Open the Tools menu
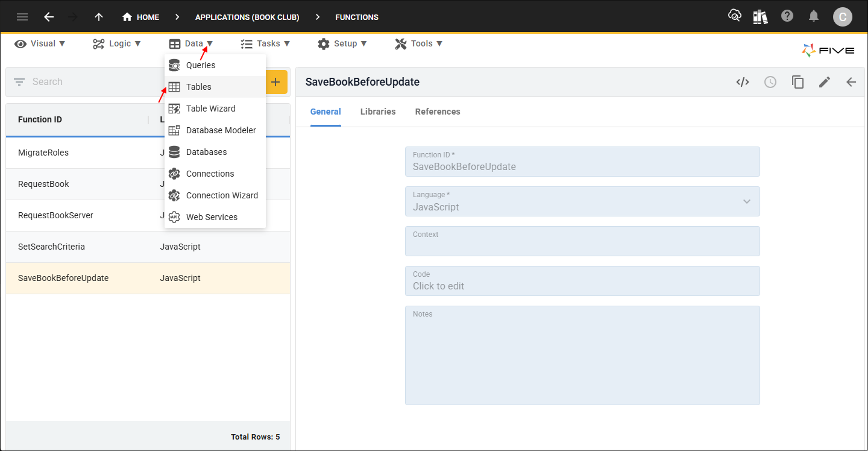This screenshot has width=868, height=451. tap(419, 43)
